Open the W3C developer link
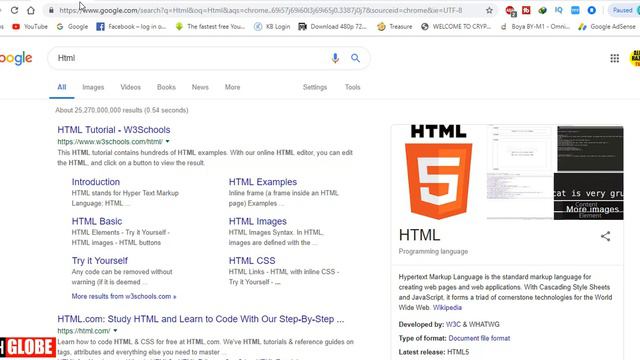The image size is (640, 360). tap(453, 324)
